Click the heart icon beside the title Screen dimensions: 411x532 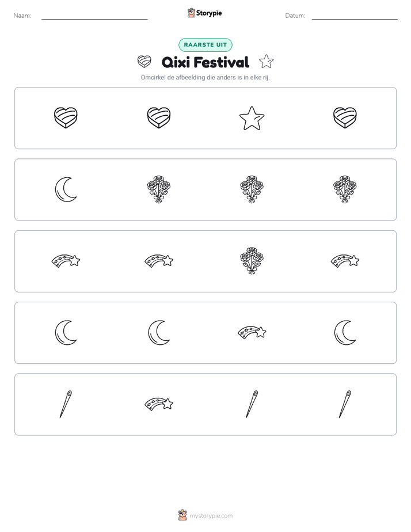144,62
